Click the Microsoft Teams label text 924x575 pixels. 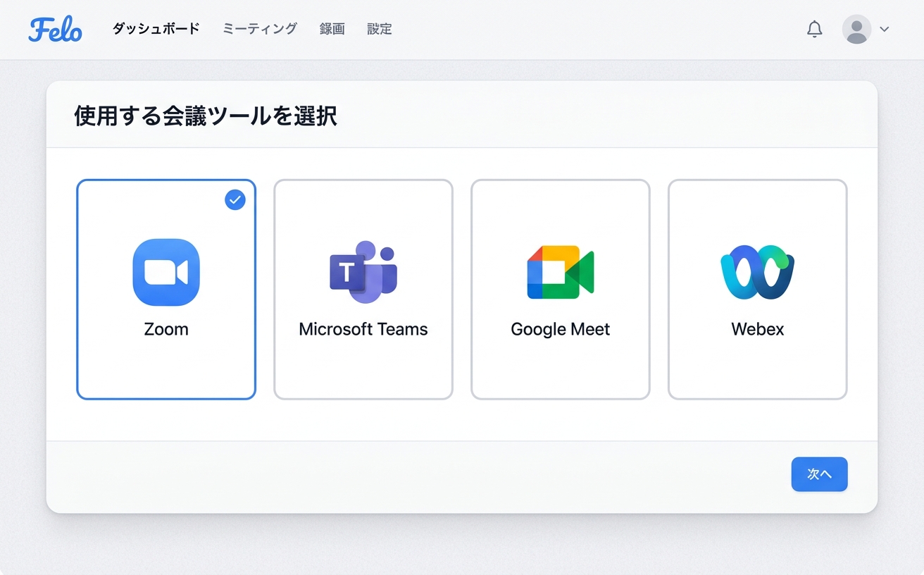[363, 329]
